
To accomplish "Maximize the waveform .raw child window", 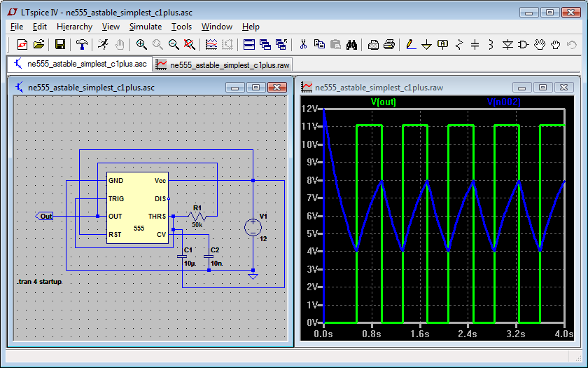I will [x=542, y=88].
